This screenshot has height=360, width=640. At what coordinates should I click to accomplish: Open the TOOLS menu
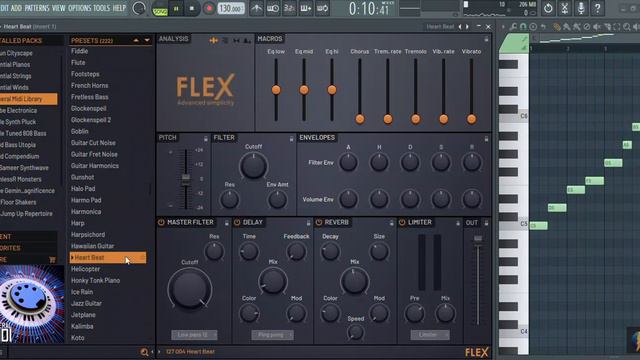pos(102,8)
